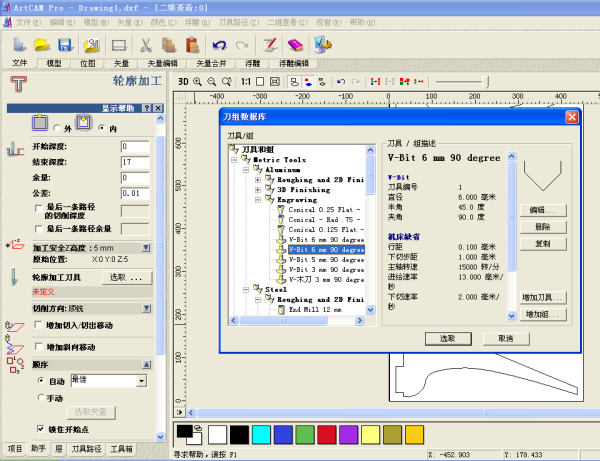Pick the red color swatch
Viewport: 600px width, 461px height.
[x=327, y=435]
